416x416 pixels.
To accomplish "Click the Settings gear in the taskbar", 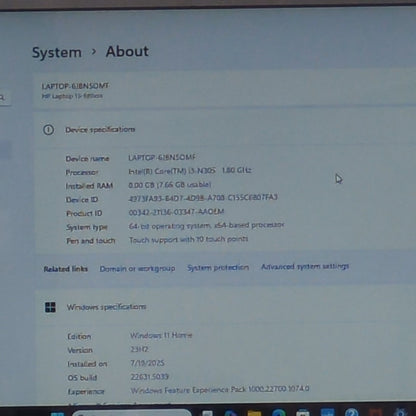I will coord(400,412).
